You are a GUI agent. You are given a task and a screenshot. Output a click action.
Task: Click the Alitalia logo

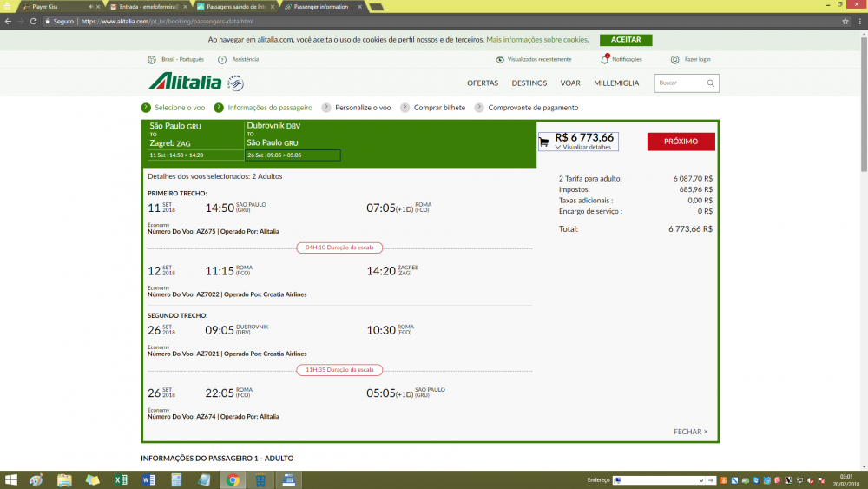(x=186, y=83)
